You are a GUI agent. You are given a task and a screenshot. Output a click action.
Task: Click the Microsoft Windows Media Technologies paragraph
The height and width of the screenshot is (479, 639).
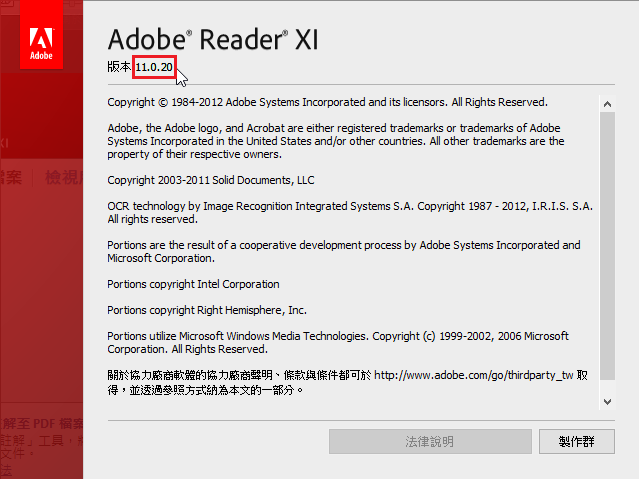[x=338, y=342]
